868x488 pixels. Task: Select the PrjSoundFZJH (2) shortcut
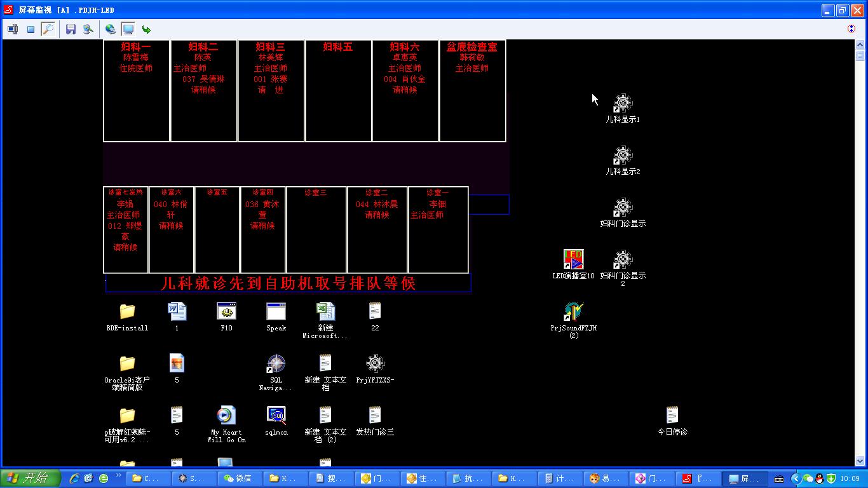tap(573, 320)
